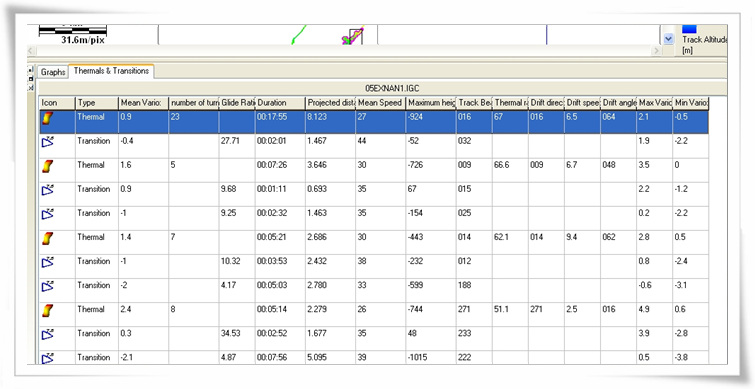Sort by the Type column header

coord(97,103)
